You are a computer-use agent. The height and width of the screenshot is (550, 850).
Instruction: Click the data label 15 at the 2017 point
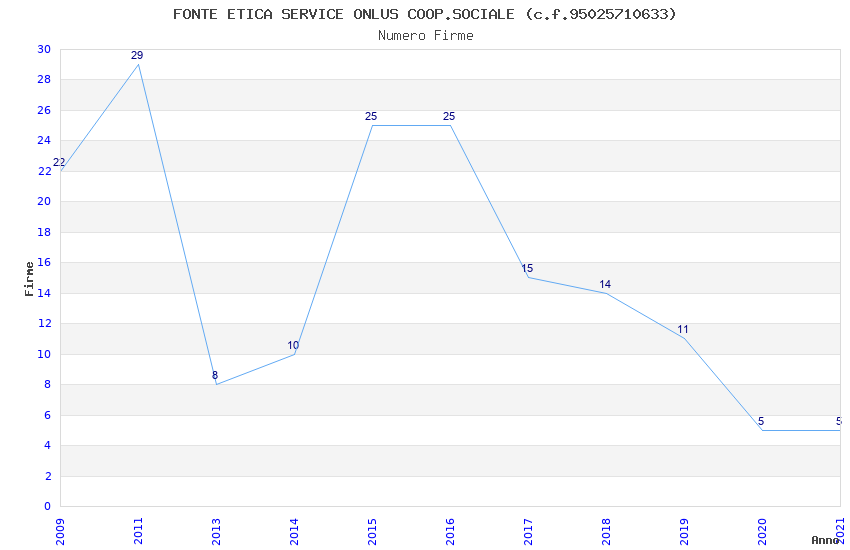coord(527,268)
